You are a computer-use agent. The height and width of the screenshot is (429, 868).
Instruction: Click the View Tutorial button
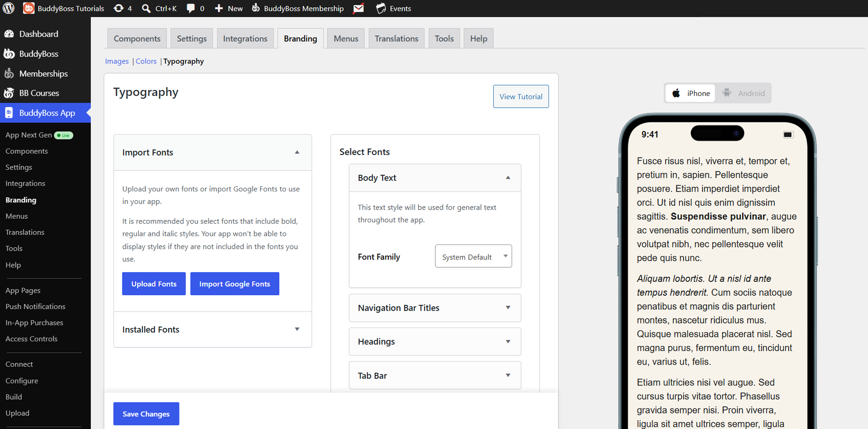521,96
